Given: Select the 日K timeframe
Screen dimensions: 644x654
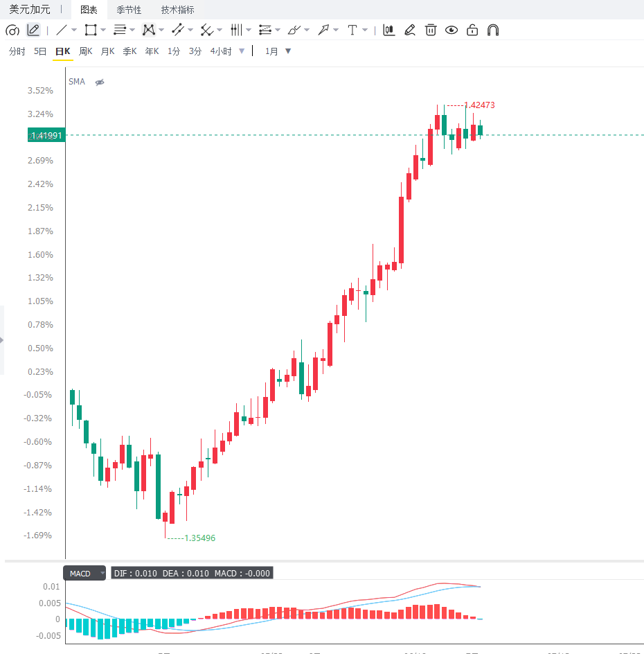Looking at the screenshot, I should pos(63,51).
